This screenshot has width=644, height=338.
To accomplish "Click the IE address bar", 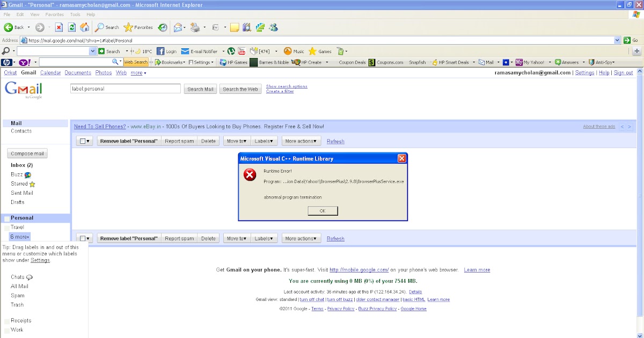I will tap(320, 40).
